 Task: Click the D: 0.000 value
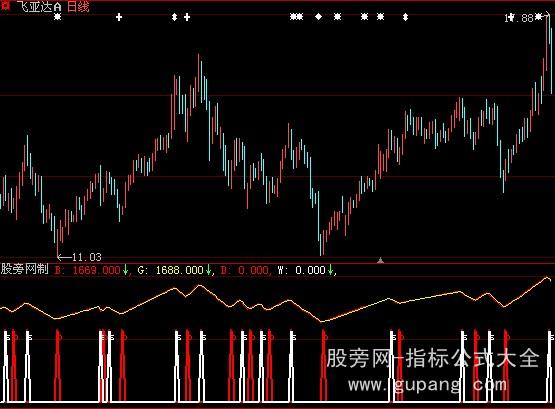click(245, 270)
